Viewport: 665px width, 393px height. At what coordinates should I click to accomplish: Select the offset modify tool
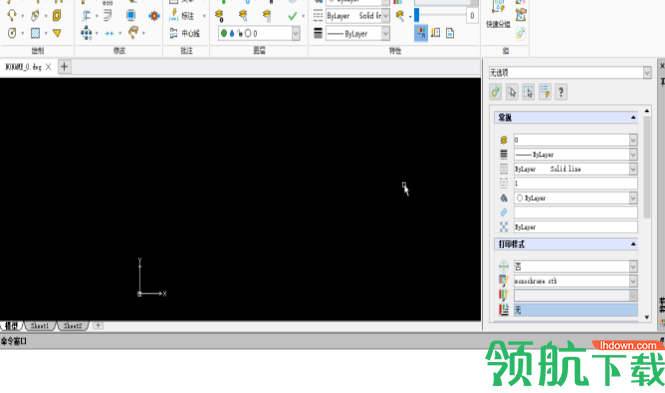point(108,16)
